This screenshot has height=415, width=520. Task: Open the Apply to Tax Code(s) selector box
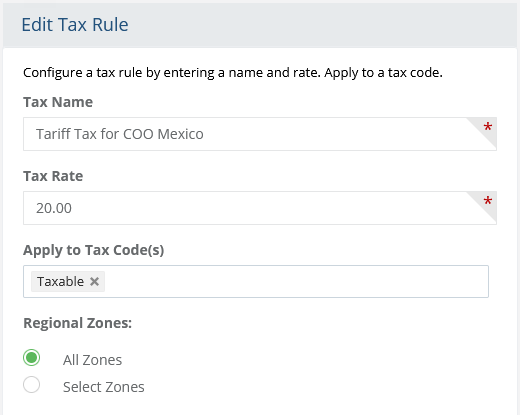coord(256,282)
